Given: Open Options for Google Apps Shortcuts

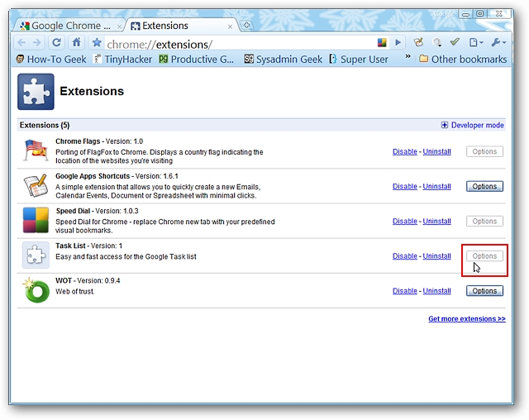Looking at the screenshot, I should point(485,187).
